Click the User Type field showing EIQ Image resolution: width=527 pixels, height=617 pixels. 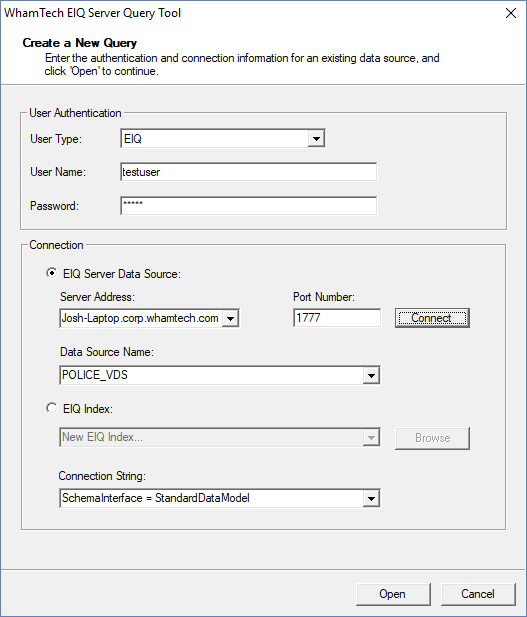pos(222,139)
